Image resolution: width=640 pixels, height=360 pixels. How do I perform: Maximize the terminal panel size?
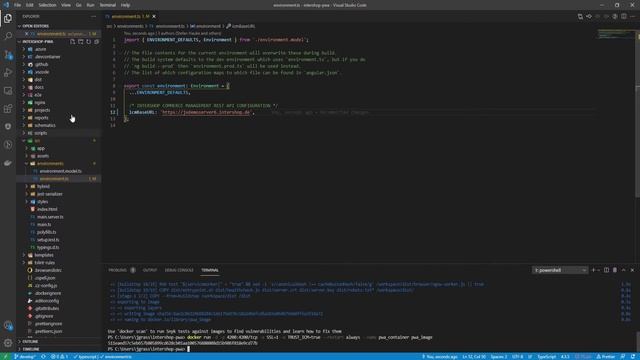point(623,270)
